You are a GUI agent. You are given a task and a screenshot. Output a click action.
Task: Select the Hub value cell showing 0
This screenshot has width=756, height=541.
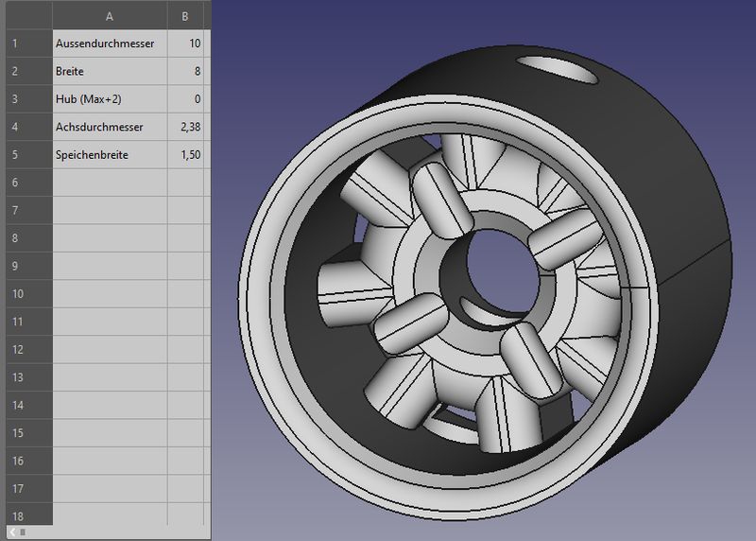185,99
